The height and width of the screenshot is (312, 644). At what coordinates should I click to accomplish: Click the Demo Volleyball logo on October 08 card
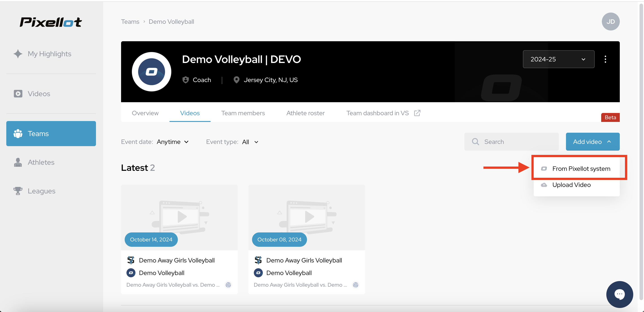pos(258,273)
